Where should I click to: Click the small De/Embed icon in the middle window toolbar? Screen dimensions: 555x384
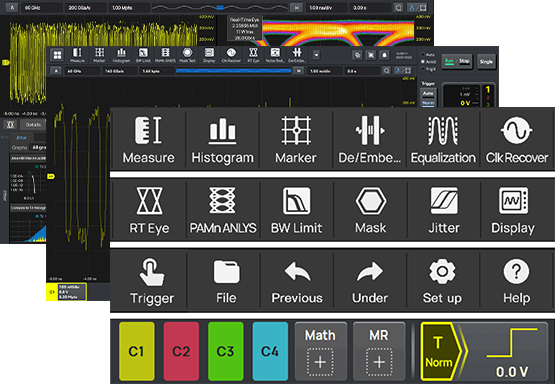pos(297,55)
